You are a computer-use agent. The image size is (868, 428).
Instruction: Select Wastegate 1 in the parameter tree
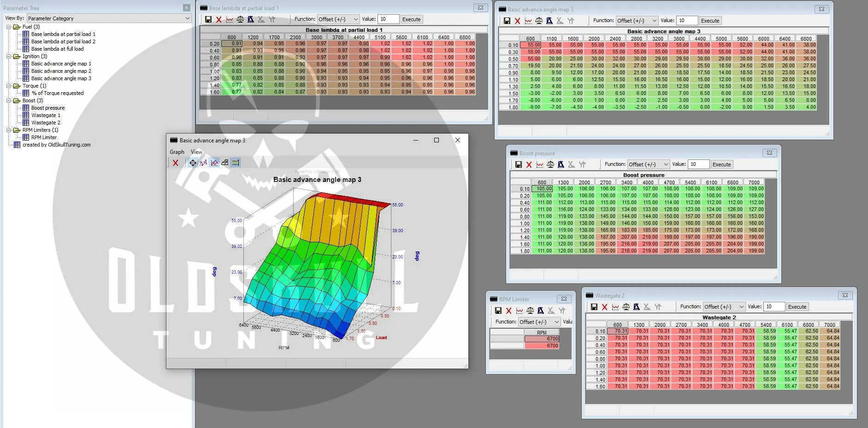pyautogui.click(x=46, y=115)
